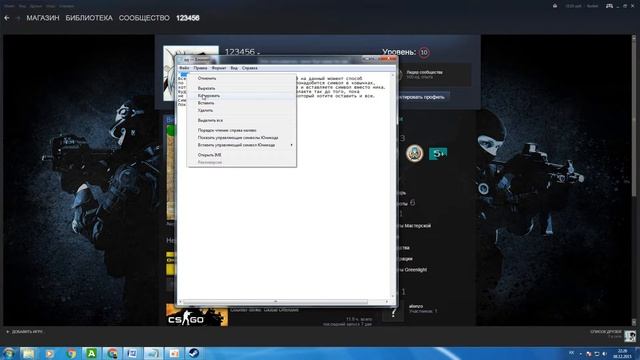Click the Steam forward arrow
Screen dimensions: 640x360
pos(18,18)
